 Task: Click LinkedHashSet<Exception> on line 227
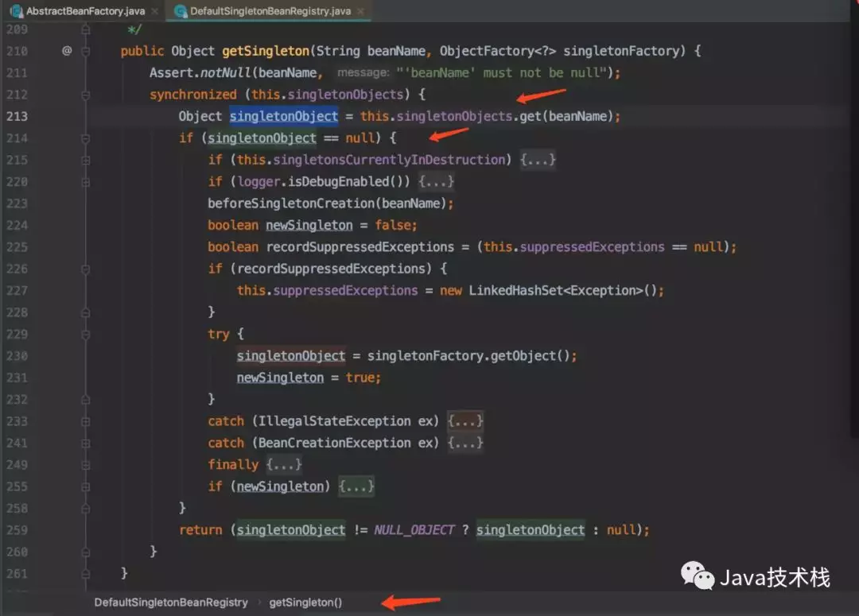pyautogui.click(x=556, y=290)
